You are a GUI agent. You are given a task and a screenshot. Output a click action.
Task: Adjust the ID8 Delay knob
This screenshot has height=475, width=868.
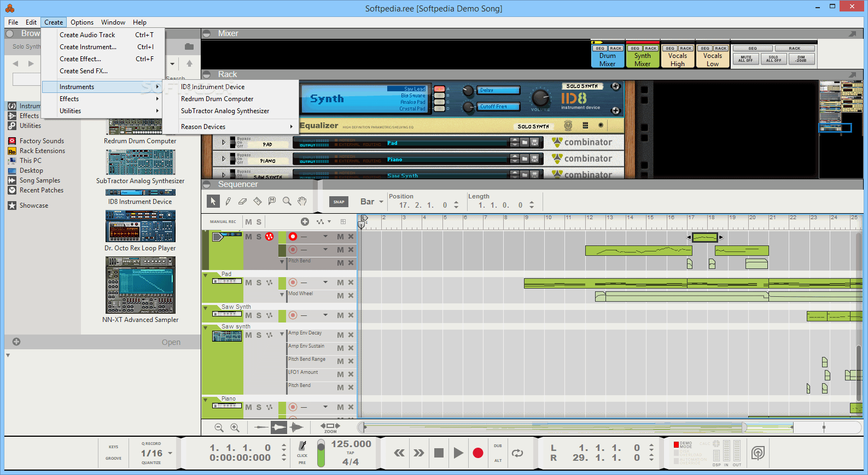click(468, 91)
